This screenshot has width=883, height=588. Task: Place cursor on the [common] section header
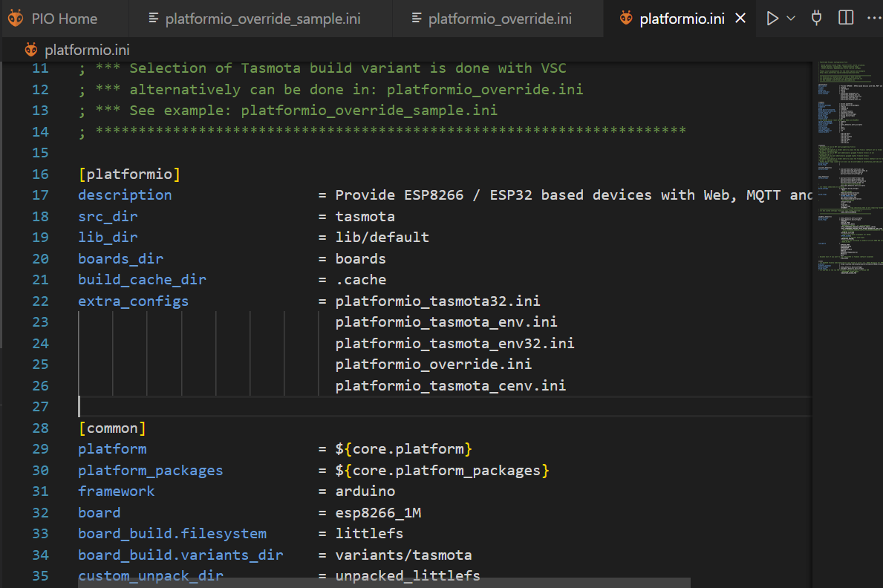(x=112, y=428)
